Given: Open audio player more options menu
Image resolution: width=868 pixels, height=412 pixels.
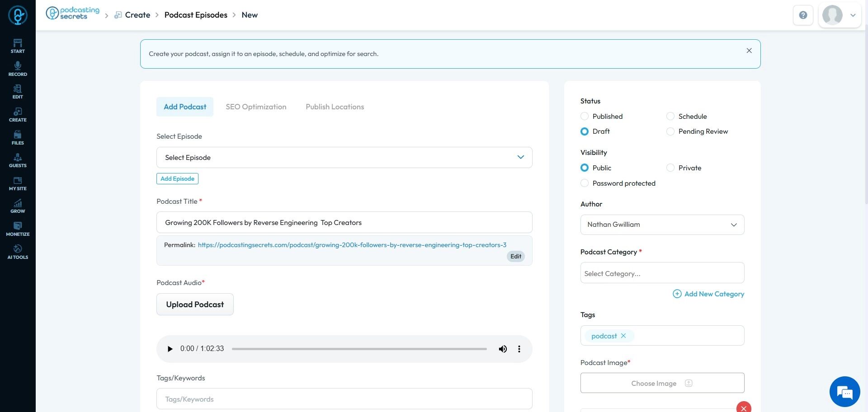Looking at the screenshot, I should pos(519,349).
